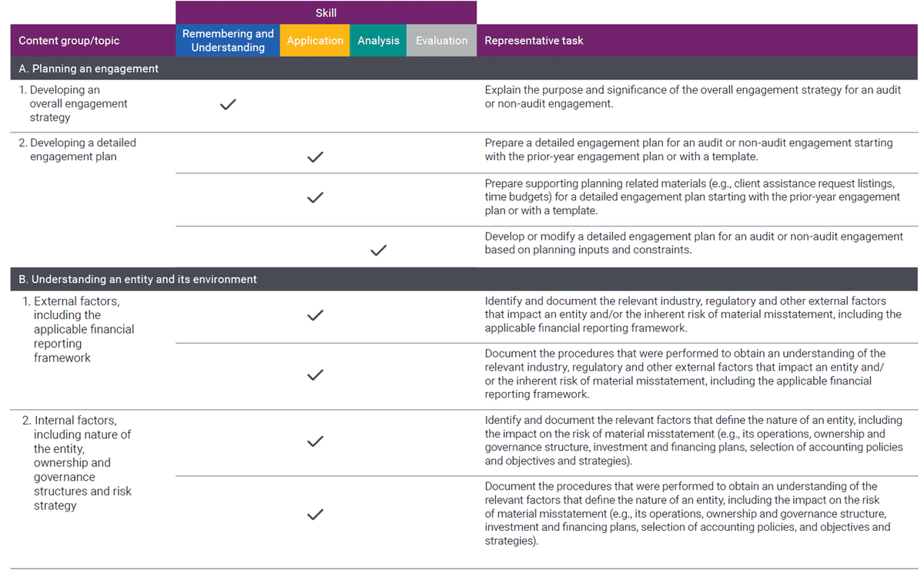Click the checkmark beside 'starting with the prior-year engagement plan or with a template'
The image size is (924, 574).
coord(313,157)
